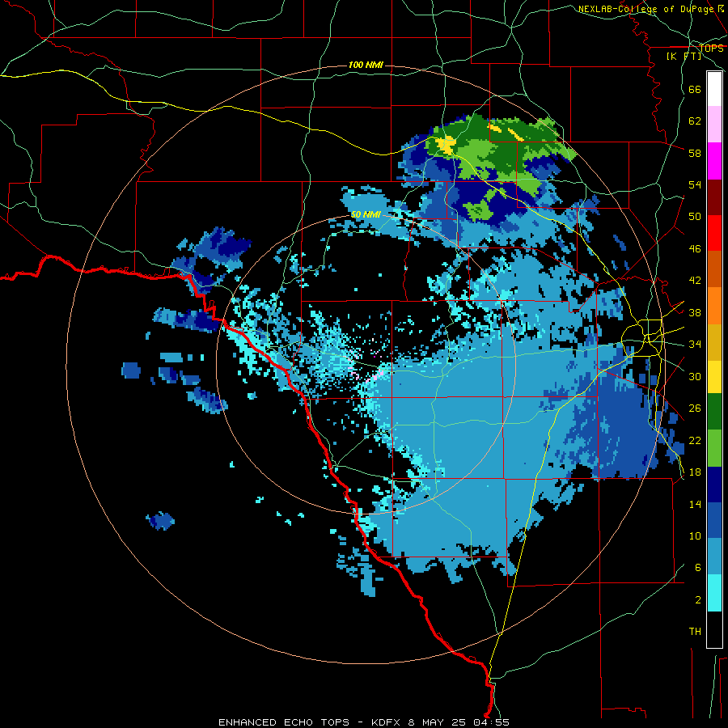This screenshot has width=728, height=728.
Task: Click the yellow high echo-top storm core
Action: 447,145
